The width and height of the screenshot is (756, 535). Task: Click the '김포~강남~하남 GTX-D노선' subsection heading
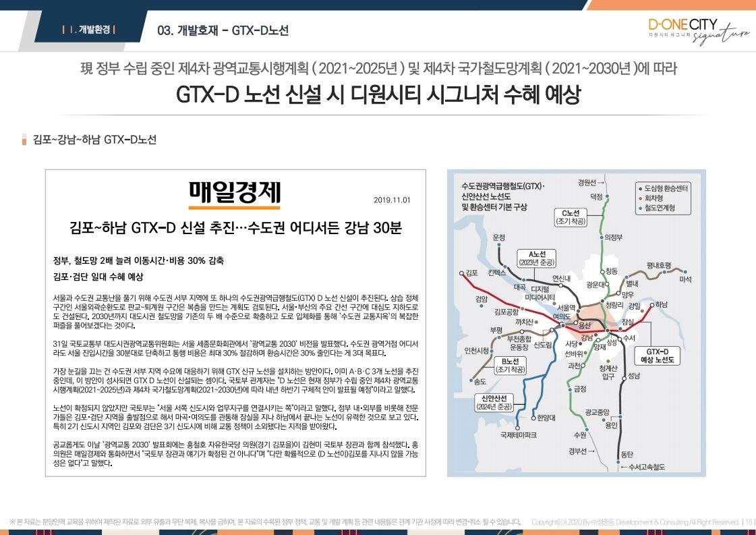point(94,140)
